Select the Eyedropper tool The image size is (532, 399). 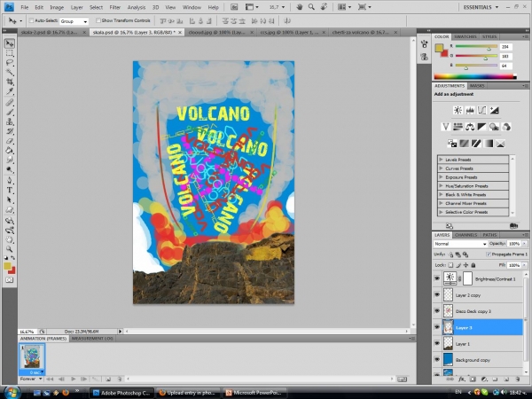coord(10,91)
